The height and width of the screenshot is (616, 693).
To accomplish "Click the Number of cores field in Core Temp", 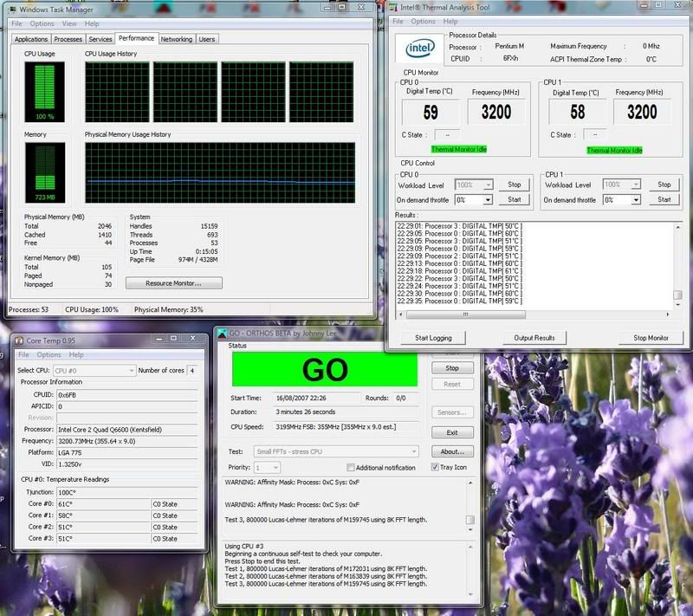I will (191, 371).
